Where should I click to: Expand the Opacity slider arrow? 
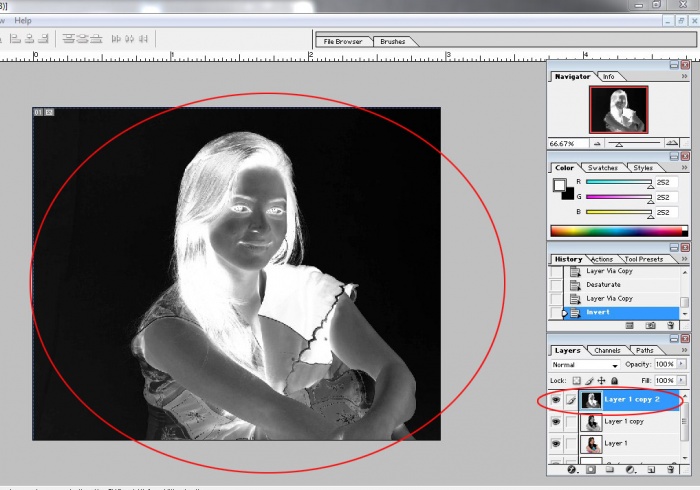682,366
